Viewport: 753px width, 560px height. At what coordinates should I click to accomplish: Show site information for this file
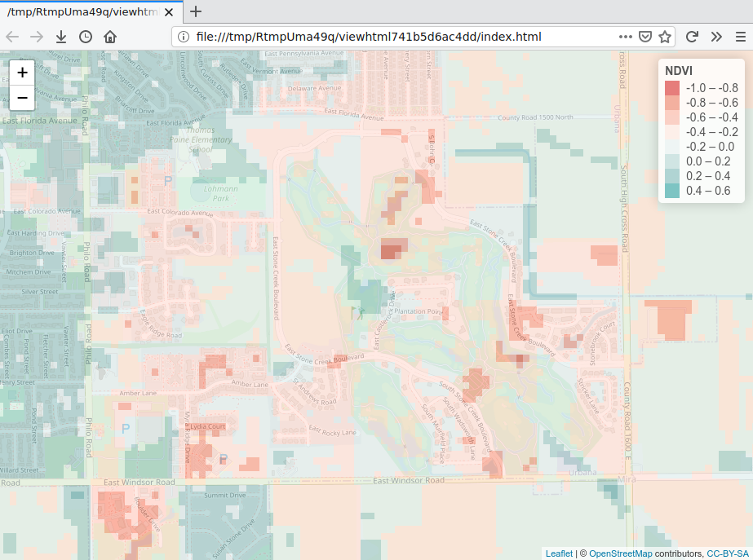coord(184,37)
